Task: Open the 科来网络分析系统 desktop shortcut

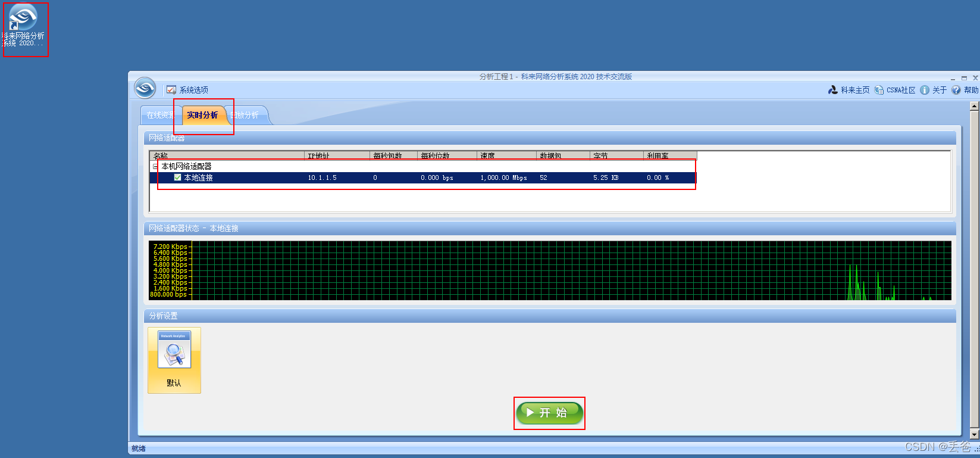Action: [24, 26]
